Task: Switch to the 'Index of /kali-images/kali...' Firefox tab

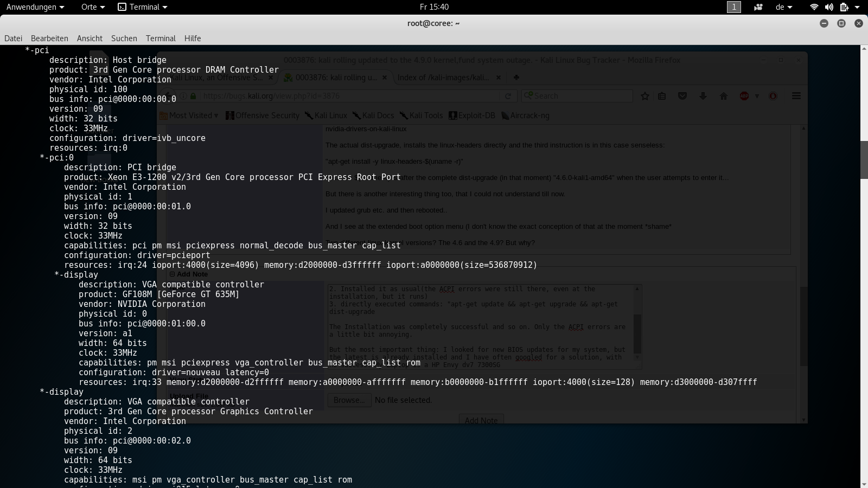Action: pos(449,78)
